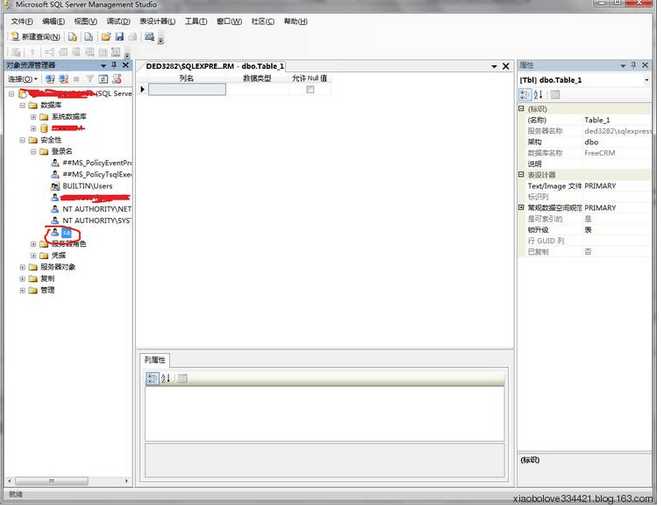Viewport: 661px width, 506px height.
Task: Collapse the (标识) category in 属性 panel
Action: (521, 109)
